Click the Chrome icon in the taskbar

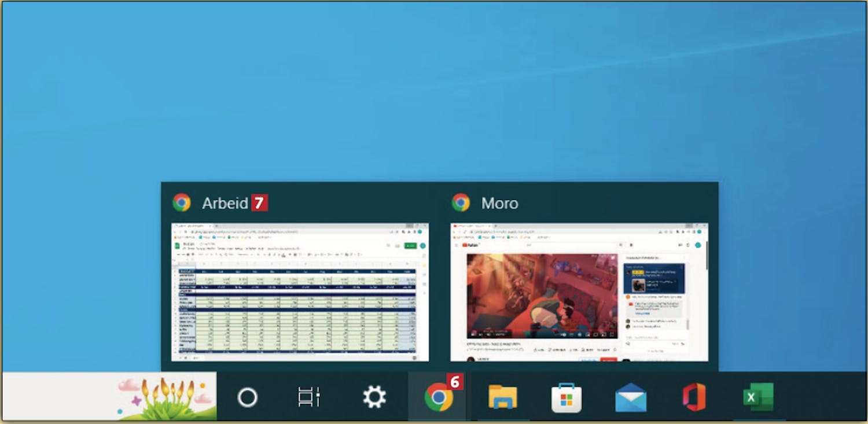(x=437, y=398)
